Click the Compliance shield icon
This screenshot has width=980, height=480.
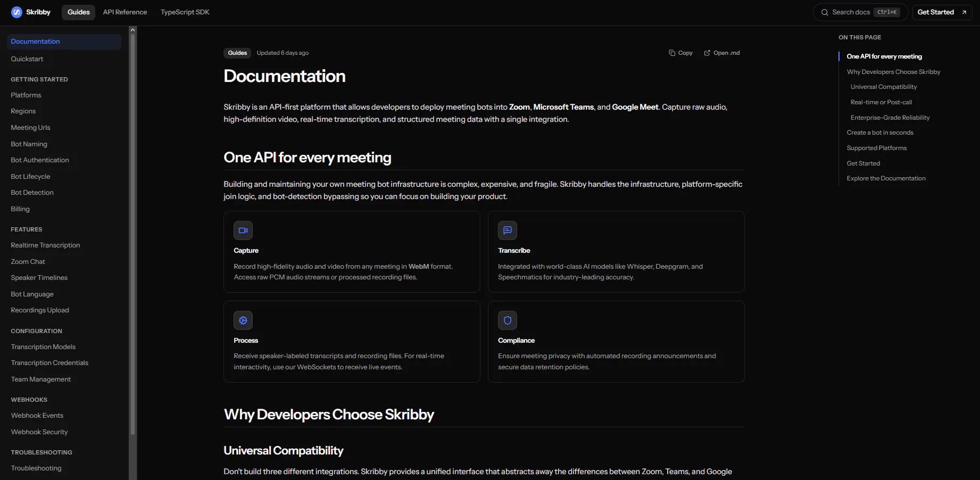(x=508, y=320)
